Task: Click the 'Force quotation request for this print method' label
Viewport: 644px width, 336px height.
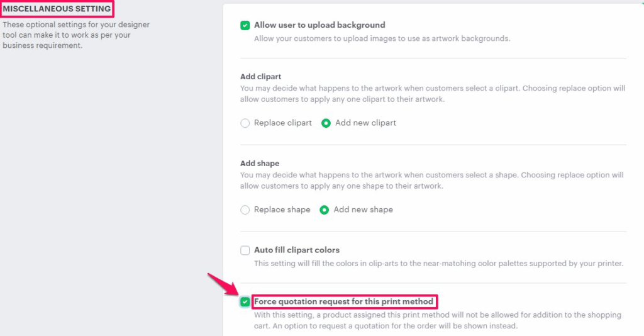Action: coord(343,302)
